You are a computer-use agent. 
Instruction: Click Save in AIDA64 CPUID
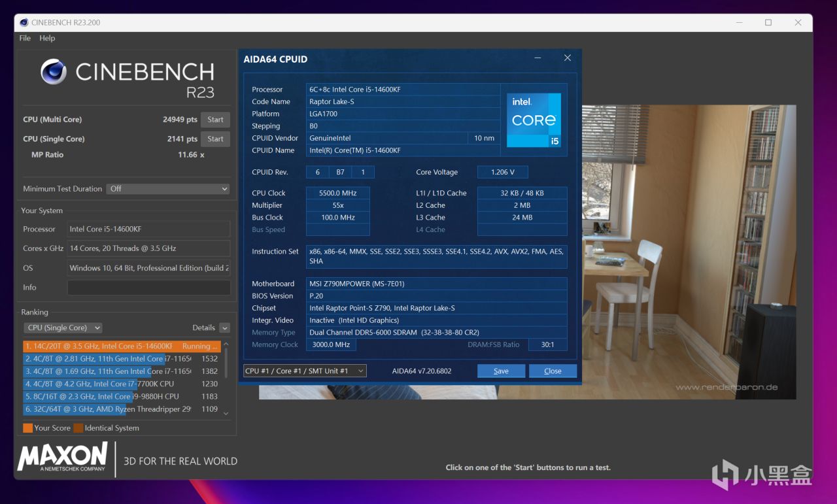coord(501,371)
